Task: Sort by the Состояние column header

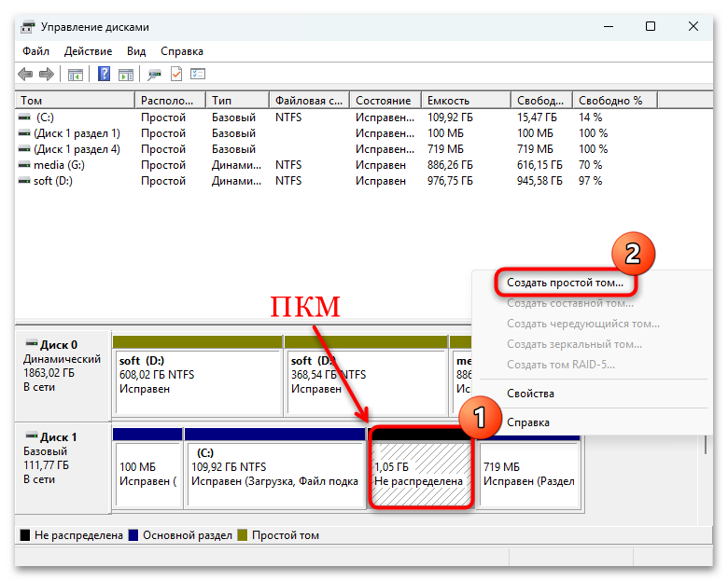Action: (x=385, y=100)
